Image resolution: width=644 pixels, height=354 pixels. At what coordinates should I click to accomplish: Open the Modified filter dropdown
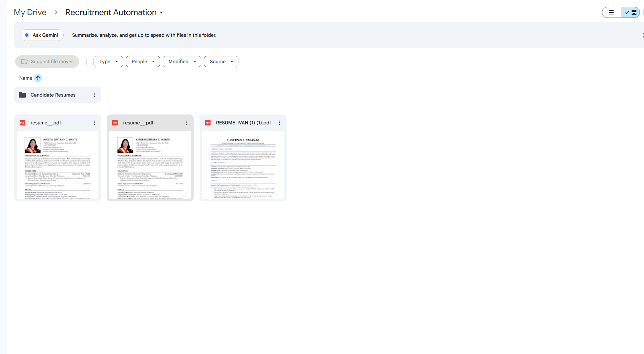(x=182, y=62)
